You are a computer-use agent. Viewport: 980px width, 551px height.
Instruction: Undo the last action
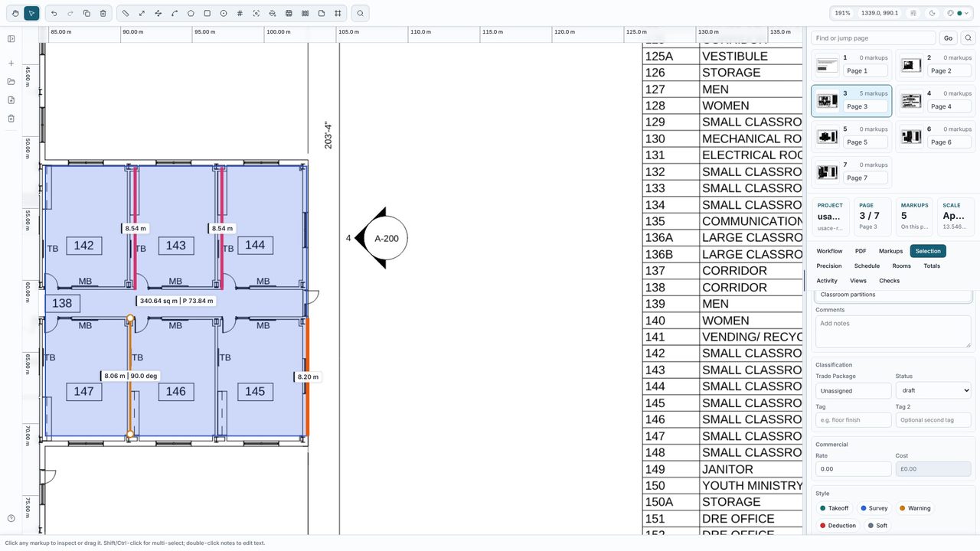click(54, 13)
